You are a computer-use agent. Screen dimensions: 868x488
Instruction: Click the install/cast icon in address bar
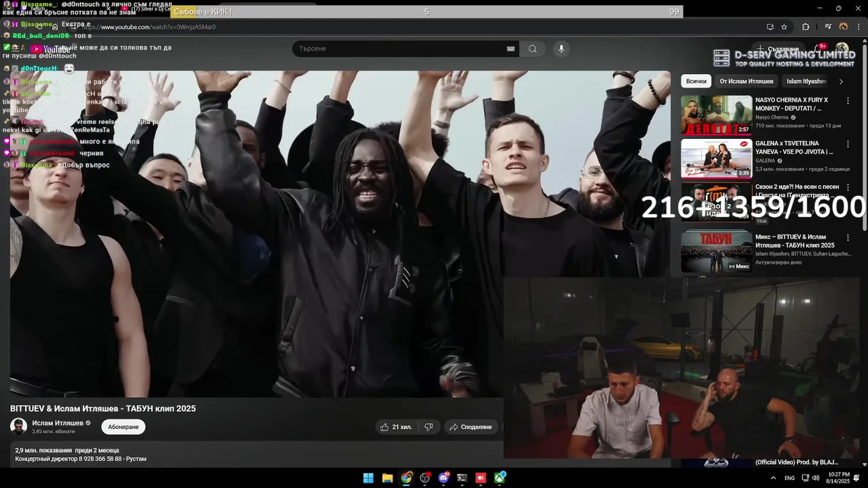(770, 27)
